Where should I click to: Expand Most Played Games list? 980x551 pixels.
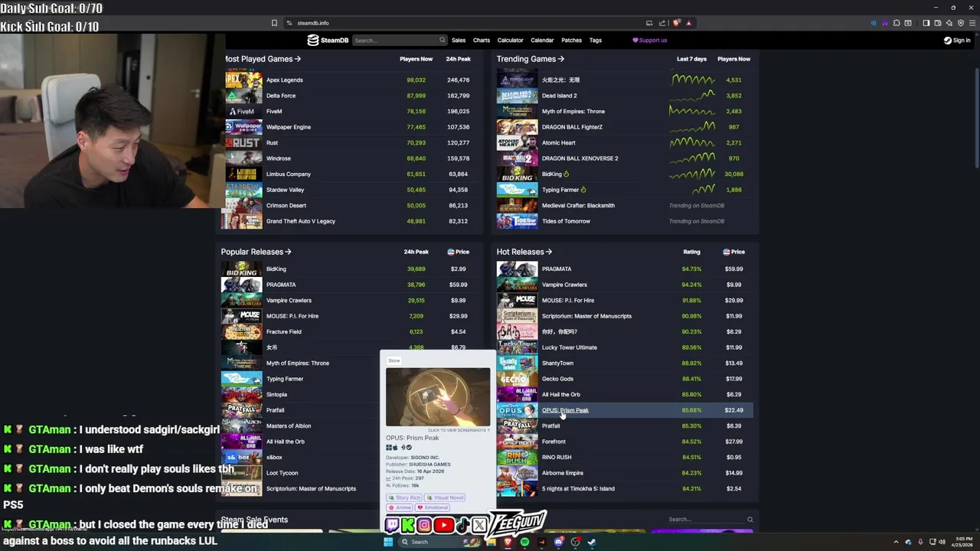point(261,59)
